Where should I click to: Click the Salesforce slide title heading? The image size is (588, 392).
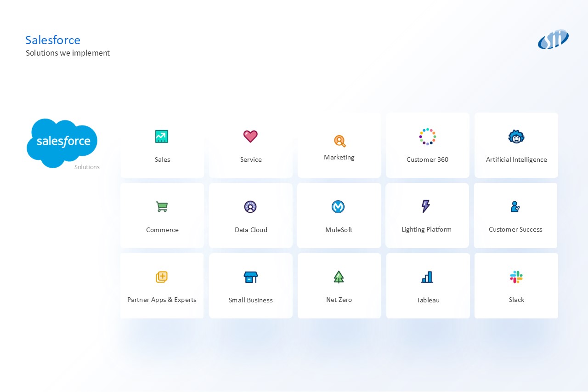click(53, 40)
